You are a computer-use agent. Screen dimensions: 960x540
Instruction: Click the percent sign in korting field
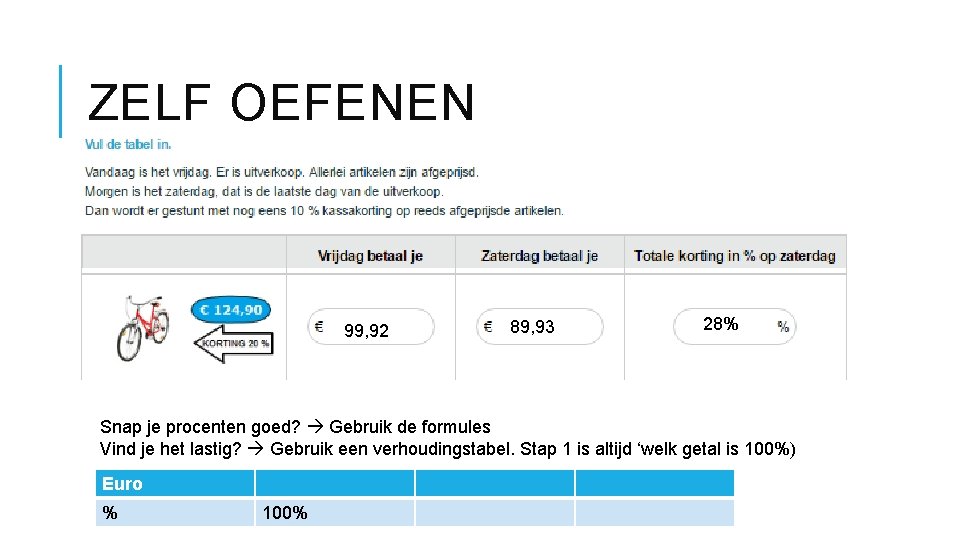[x=783, y=327]
